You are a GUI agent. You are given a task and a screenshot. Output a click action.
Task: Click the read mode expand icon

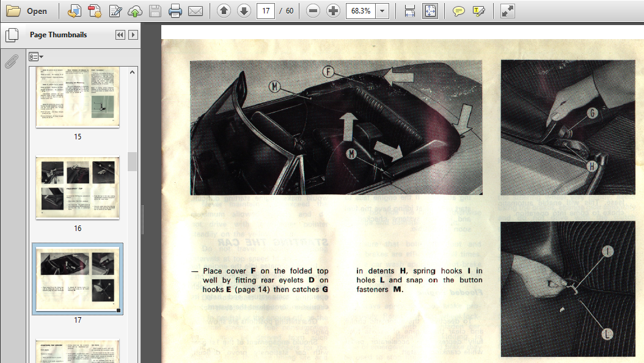click(x=508, y=11)
